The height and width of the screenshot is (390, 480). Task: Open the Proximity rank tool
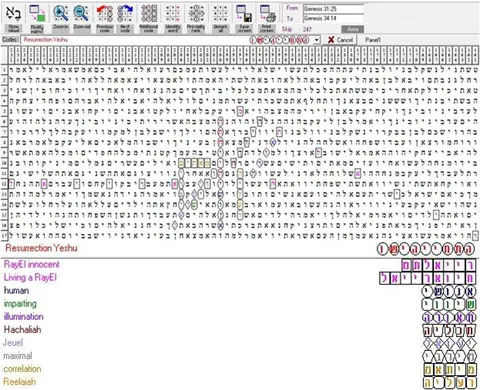[x=196, y=13]
